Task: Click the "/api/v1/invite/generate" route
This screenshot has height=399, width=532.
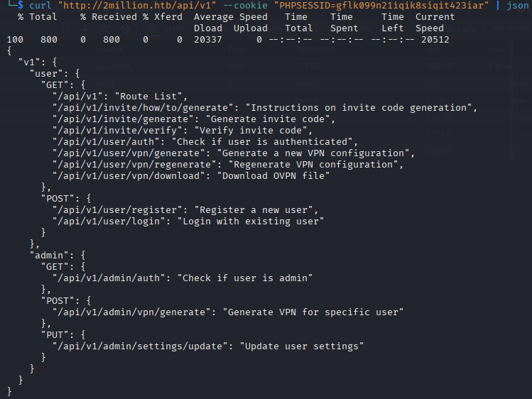Action: pos(126,119)
